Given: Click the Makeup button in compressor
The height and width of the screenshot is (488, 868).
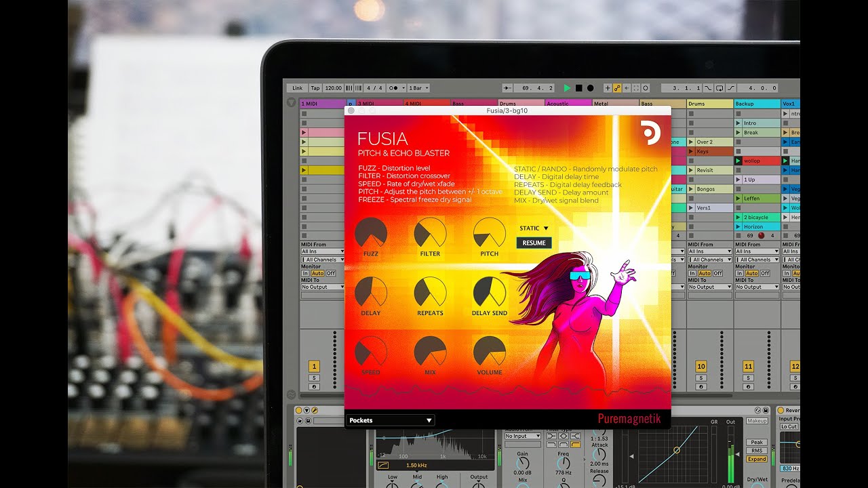Looking at the screenshot, I should (x=757, y=421).
